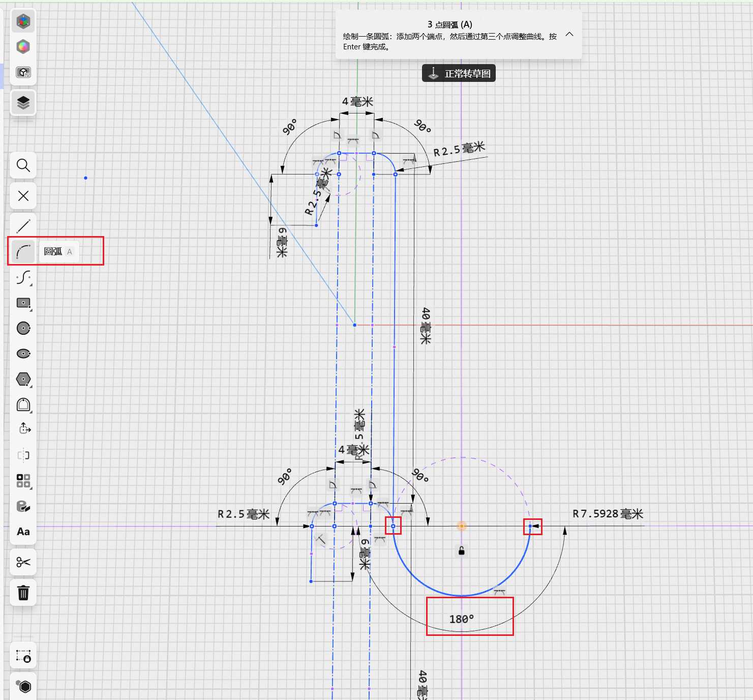Click the trash Delete icon
This screenshot has height=700, width=753.
coord(23,593)
